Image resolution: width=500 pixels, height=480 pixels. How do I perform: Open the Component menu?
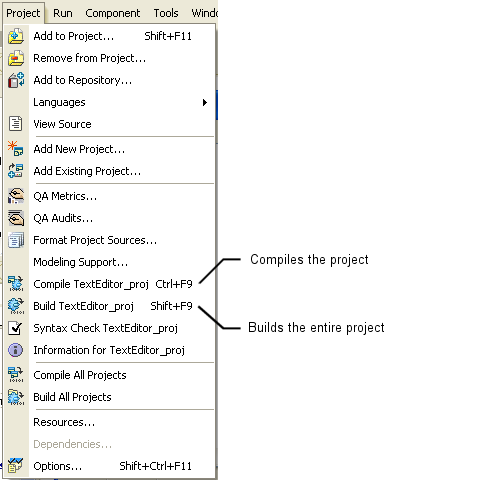112,13
